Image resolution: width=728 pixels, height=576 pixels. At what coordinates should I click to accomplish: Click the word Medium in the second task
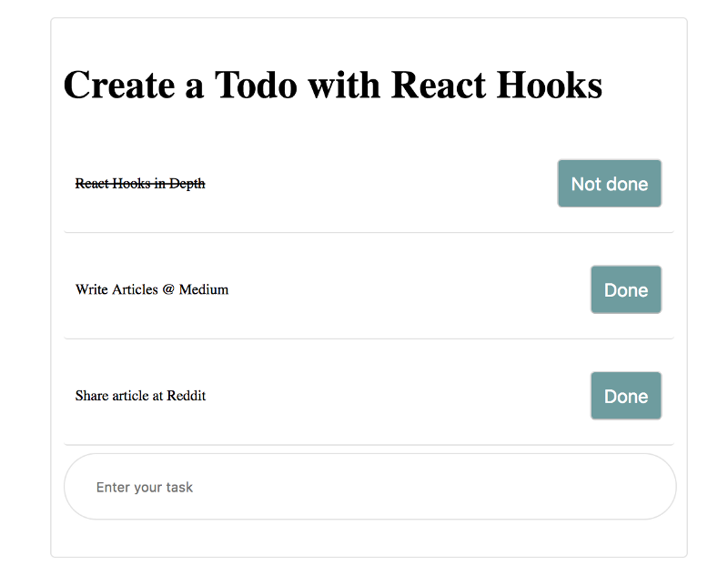point(204,290)
